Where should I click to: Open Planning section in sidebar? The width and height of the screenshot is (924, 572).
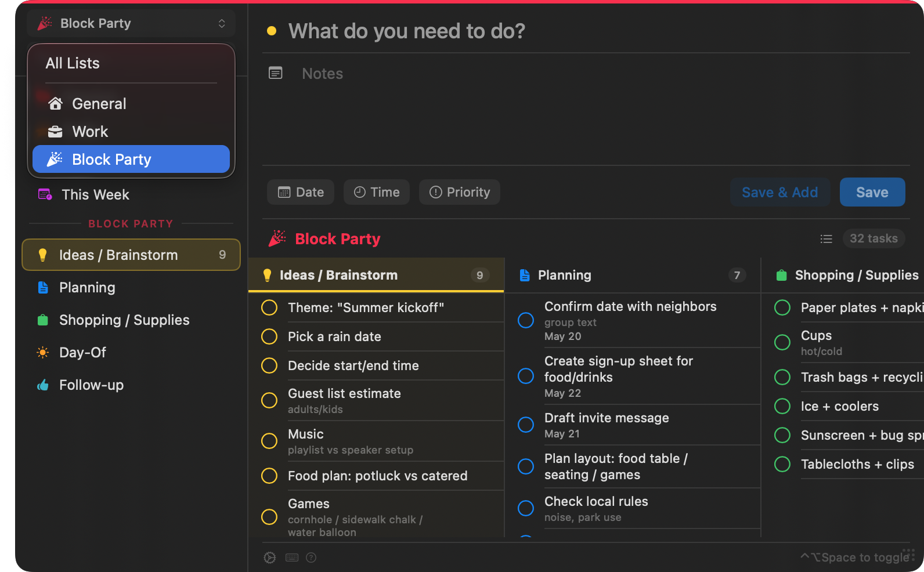coord(131,287)
